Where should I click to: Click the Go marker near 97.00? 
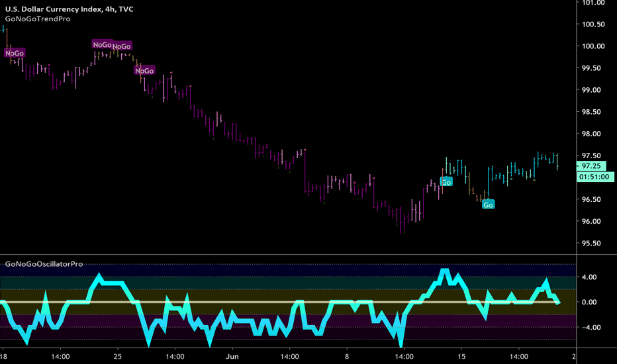click(446, 182)
